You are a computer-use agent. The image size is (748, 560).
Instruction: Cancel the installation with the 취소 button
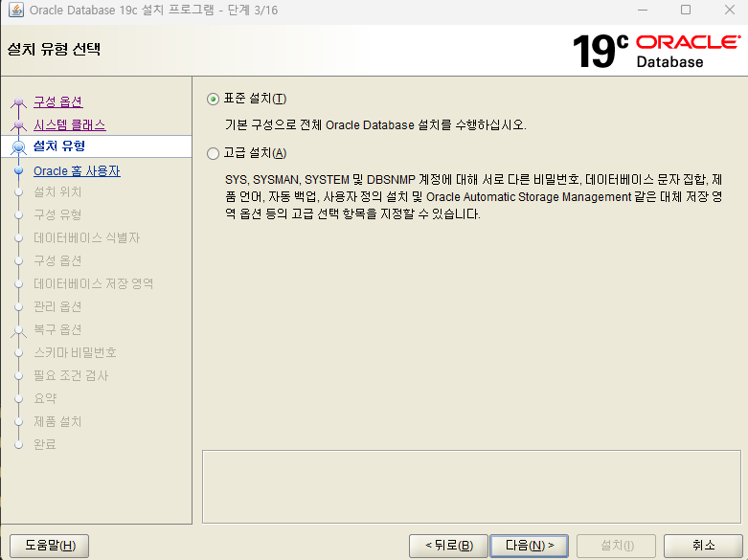[x=703, y=546]
